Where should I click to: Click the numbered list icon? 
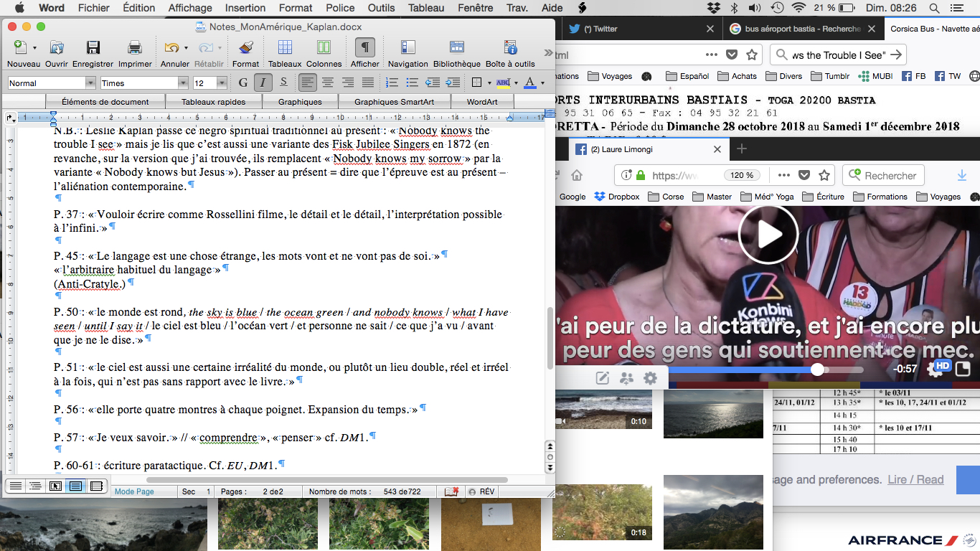(x=392, y=83)
